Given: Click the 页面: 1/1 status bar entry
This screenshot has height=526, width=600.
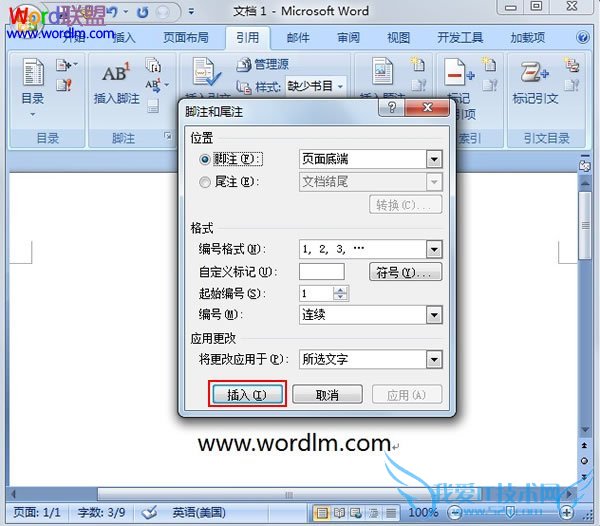Looking at the screenshot, I should point(37,513).
